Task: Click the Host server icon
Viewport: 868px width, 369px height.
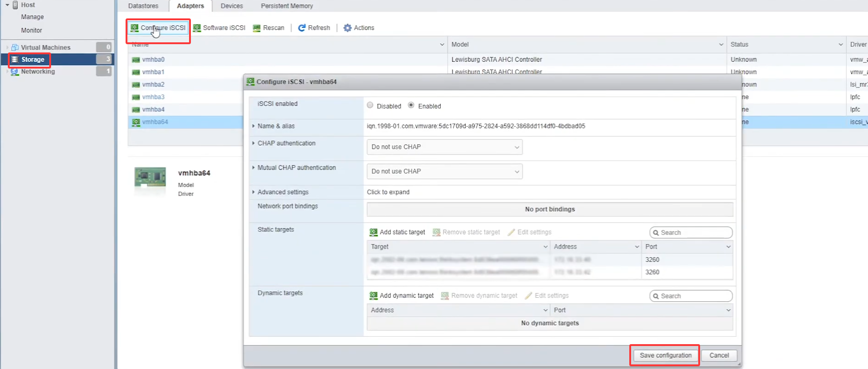Action: pyautogui.click(x=15, y=5)
